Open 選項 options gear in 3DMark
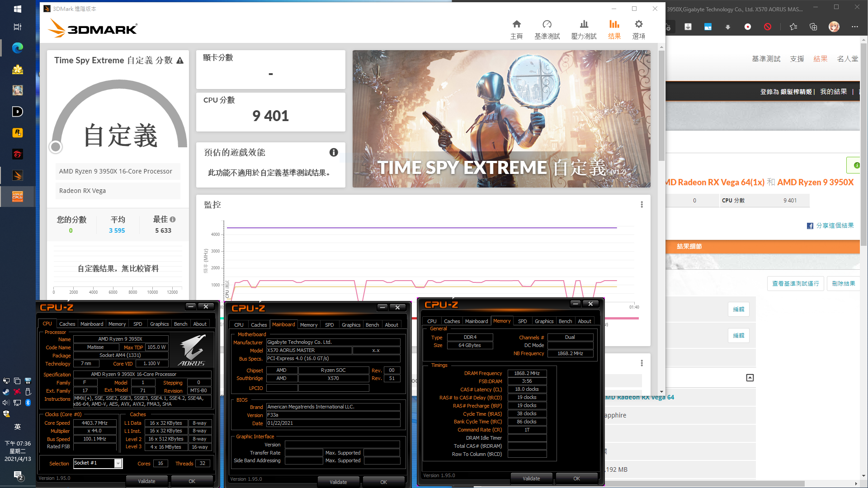 click(638, 30)
